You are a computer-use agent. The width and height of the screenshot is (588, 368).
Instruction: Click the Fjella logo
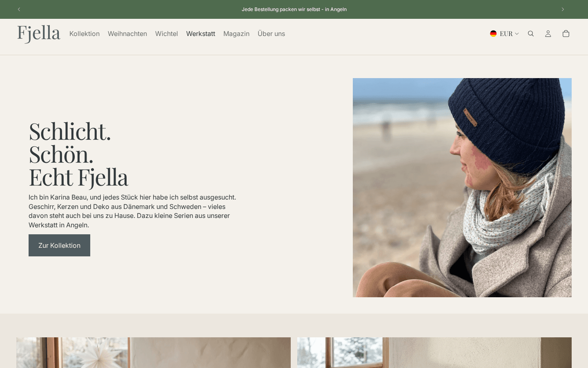(x=39, y=34)
